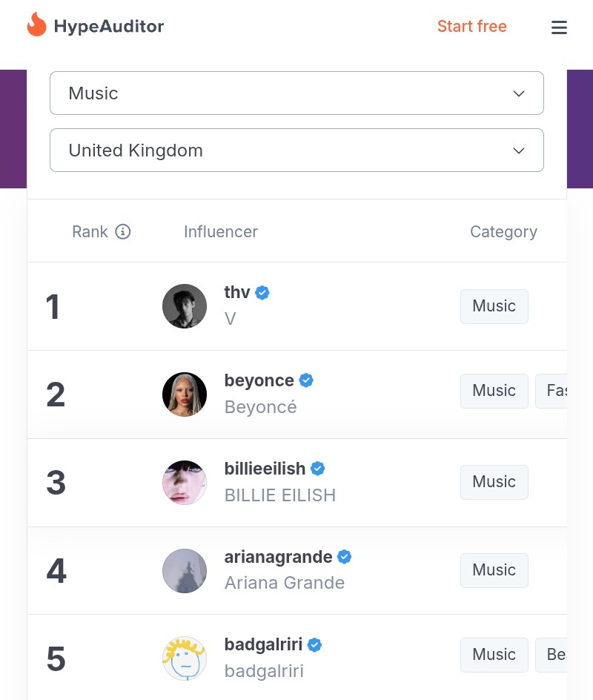Viewport: 593px width, 700px height.
Task: Click the Influencer column header
Action: click(221, 231)
